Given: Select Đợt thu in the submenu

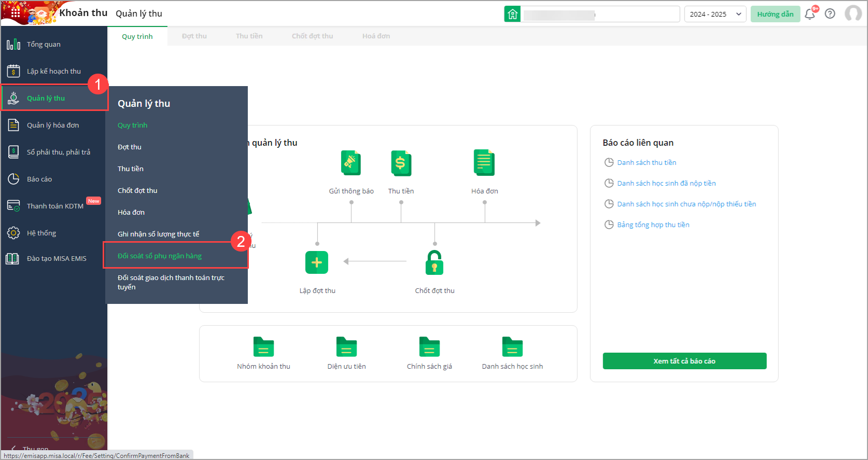Looking at the screenshot, I should pyautogui.click(x=130, y=147).
